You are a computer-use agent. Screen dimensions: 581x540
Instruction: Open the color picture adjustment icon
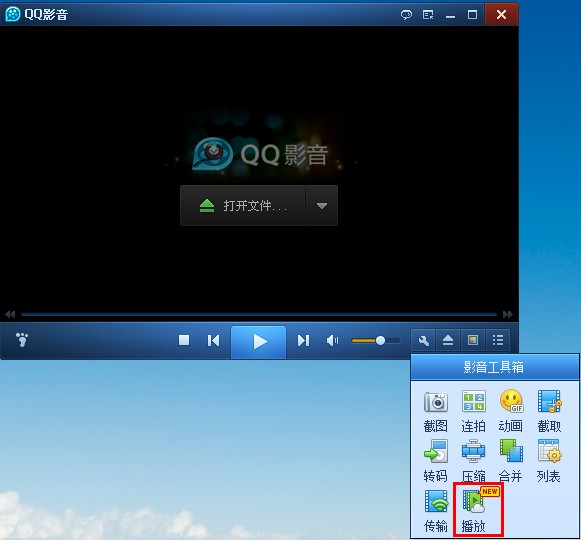tap(473, 340)
